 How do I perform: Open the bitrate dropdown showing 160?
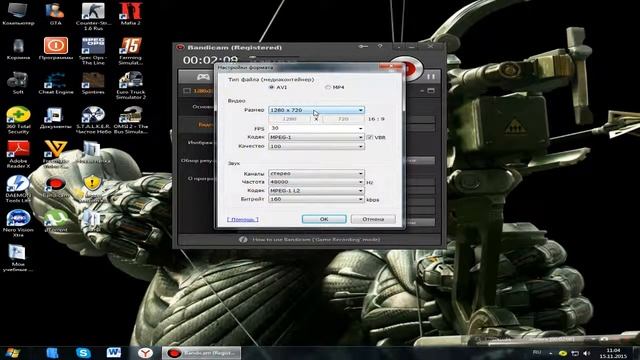[x=316, y=199]
